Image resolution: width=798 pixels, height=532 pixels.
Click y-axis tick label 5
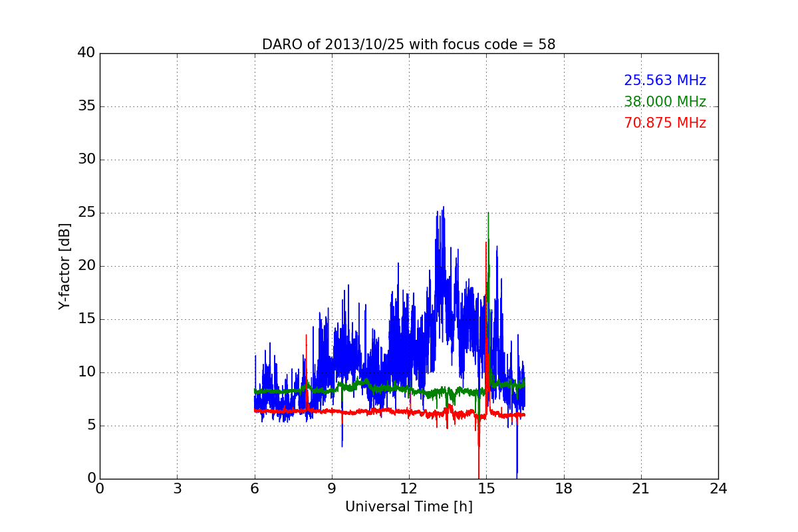pos(90,426)
